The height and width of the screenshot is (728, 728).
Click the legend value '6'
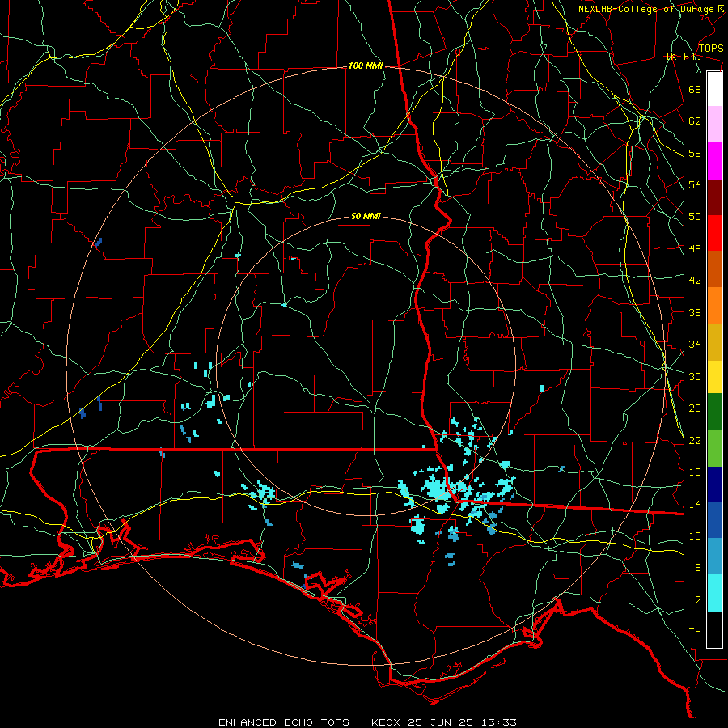(x=698, y=568)
